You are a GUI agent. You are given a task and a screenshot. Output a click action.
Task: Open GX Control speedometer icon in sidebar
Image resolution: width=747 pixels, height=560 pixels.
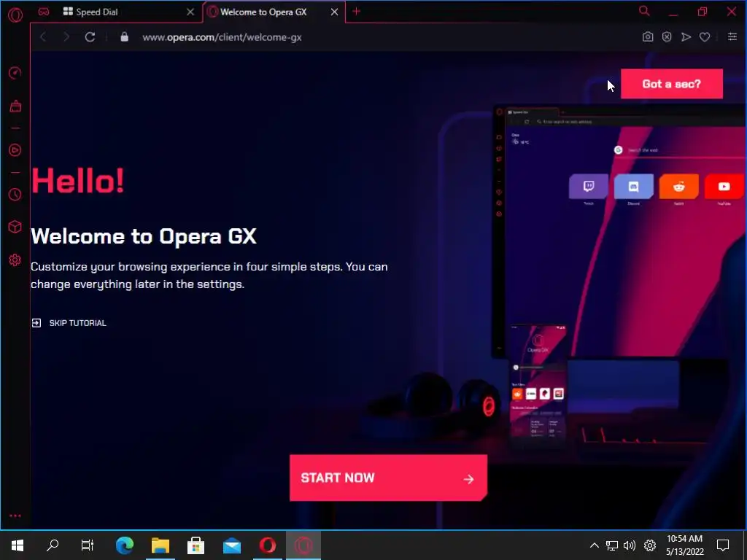point(15,73)
